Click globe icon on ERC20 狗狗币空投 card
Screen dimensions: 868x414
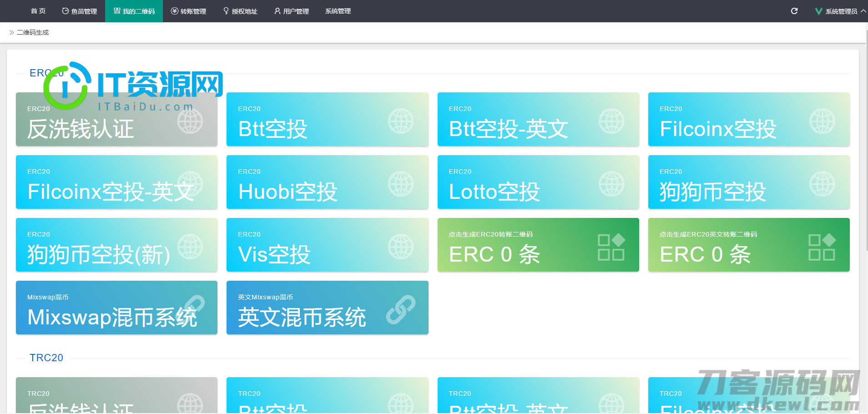tap(822, 184)
